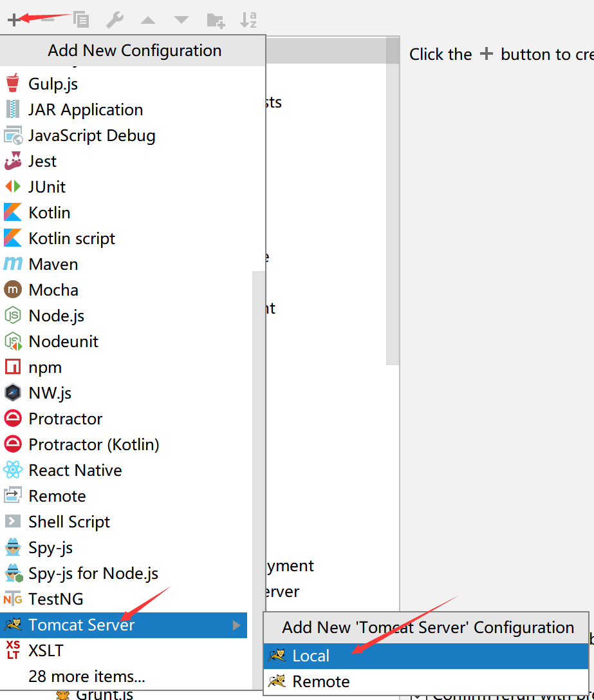This screenshot has height=700, width=594.
Task: Select Spy-js for Node.js
Action: pos(123,573)
